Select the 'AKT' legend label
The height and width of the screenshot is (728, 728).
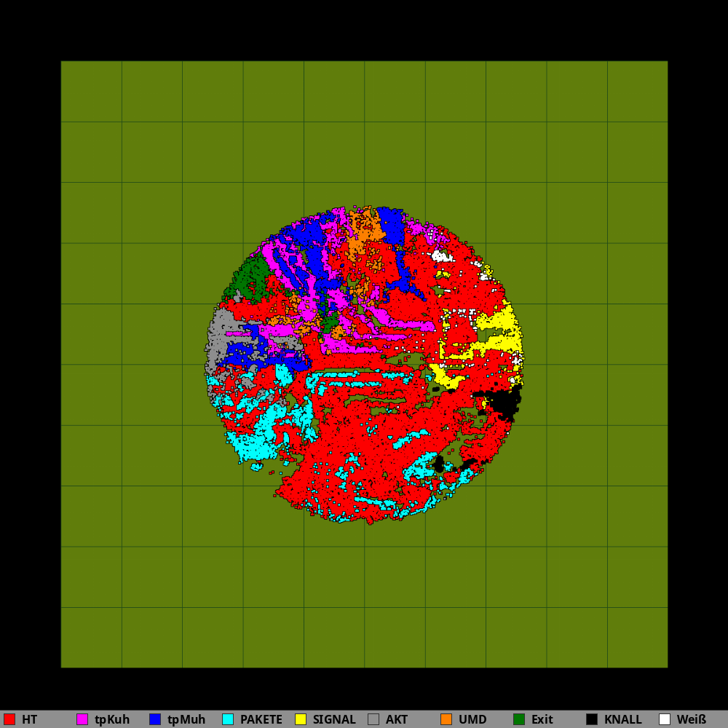(397, 720)
